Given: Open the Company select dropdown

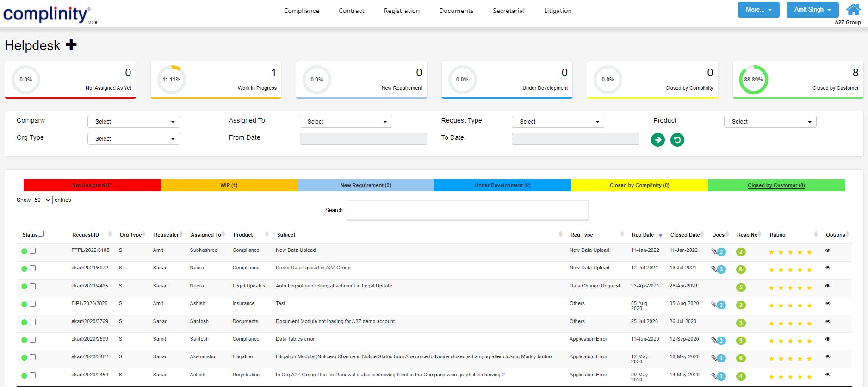Looking at the screenshot, I should (133, 122).
